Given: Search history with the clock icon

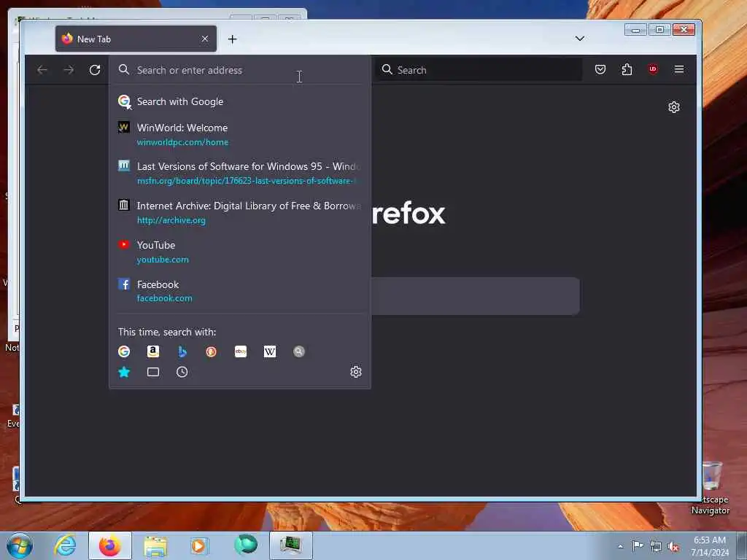Looking at the screenshot, I should coord(182,372).
